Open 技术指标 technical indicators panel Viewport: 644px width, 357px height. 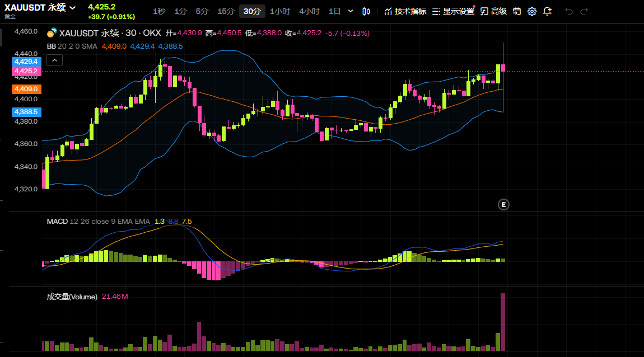(405, 12)
